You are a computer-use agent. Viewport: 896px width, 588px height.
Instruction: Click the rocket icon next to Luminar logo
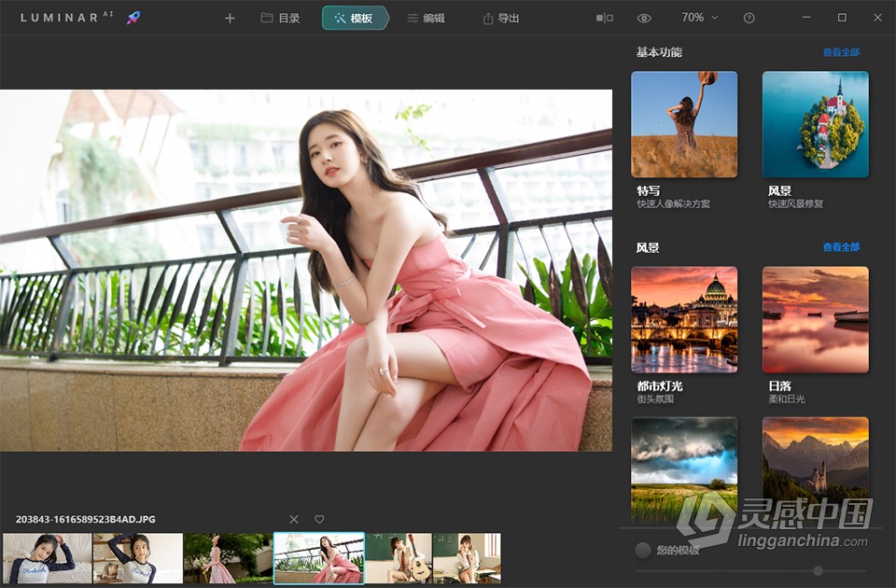[x=132, y=16]
